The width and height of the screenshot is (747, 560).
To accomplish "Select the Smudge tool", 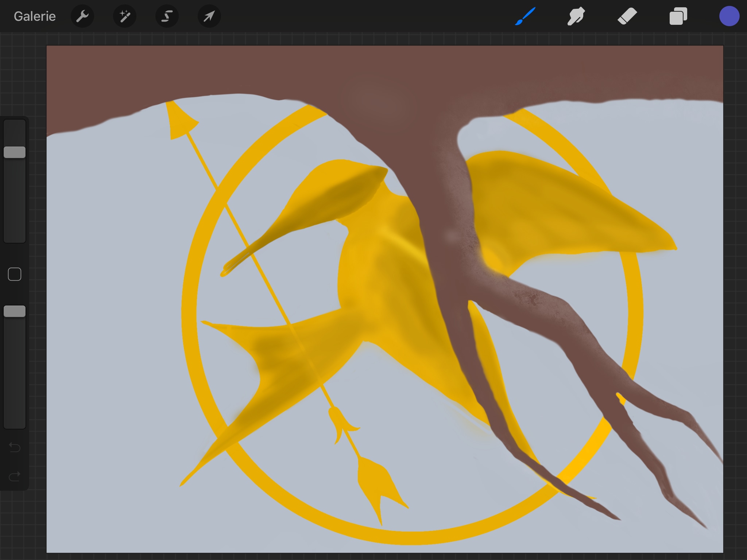I will [x=576, y=16].
